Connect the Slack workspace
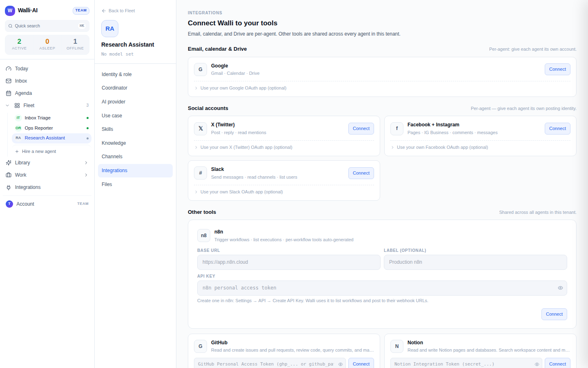Screen dimensions: 588x368 pyautogui.click(x=361, y=173)
